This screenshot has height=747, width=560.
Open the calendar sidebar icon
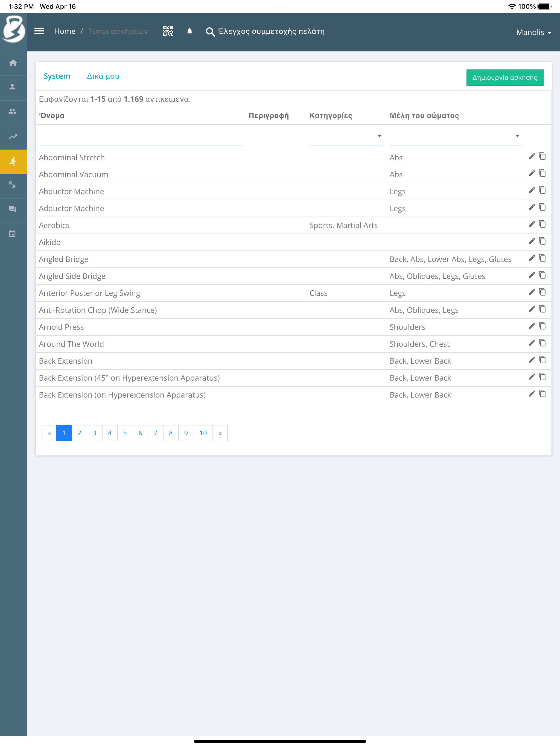[13, 234]
